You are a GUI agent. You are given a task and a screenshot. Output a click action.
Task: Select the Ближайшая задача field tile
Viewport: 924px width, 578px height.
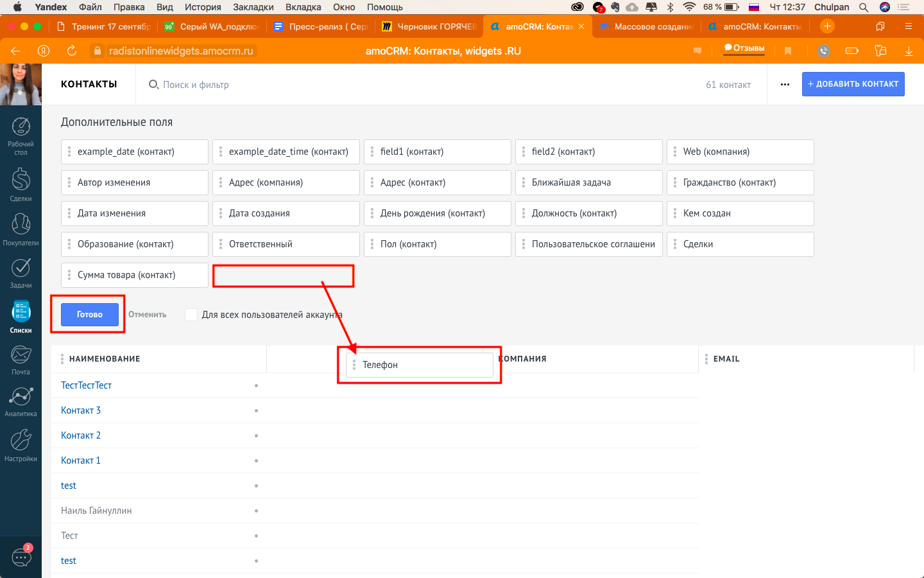pos(589,182)
